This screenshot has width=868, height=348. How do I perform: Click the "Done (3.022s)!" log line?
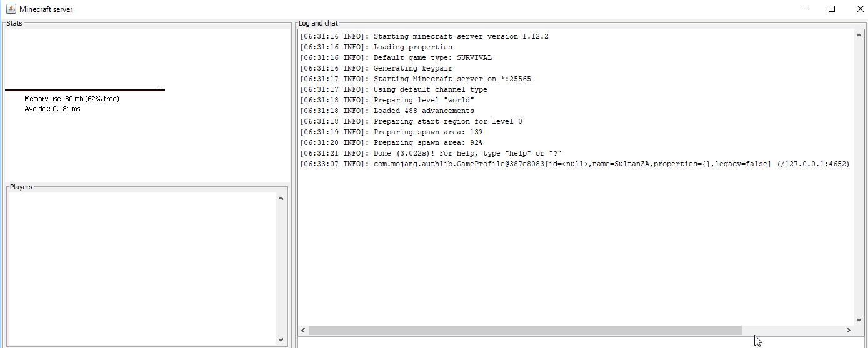click(x=431, y=153)
